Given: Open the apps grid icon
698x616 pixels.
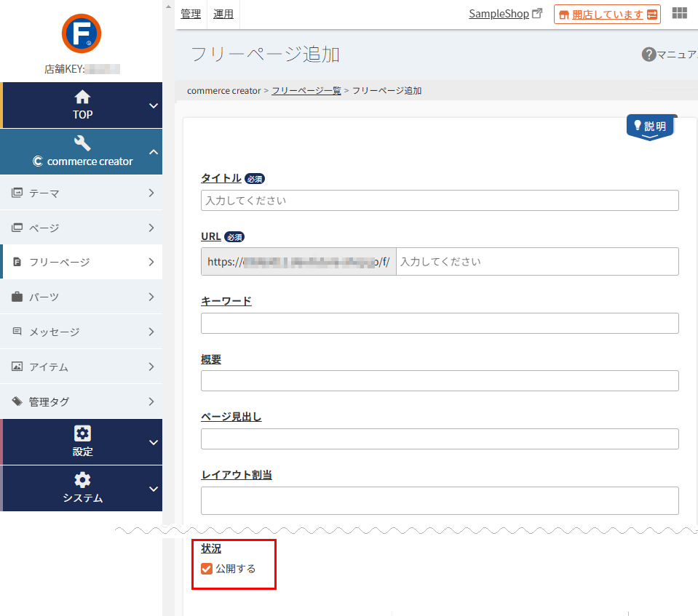Looking at the screenshot, I should pyautogui.click(x=680, y=14).
